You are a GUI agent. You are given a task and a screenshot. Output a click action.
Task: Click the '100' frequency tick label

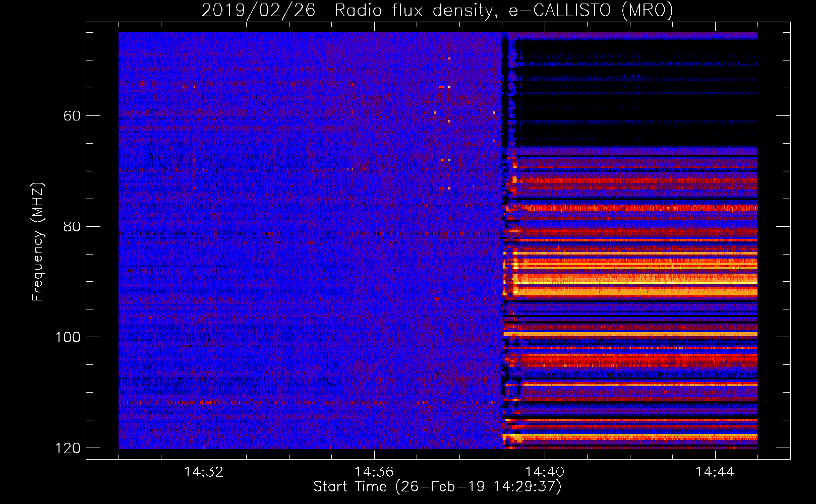[68, 337]
